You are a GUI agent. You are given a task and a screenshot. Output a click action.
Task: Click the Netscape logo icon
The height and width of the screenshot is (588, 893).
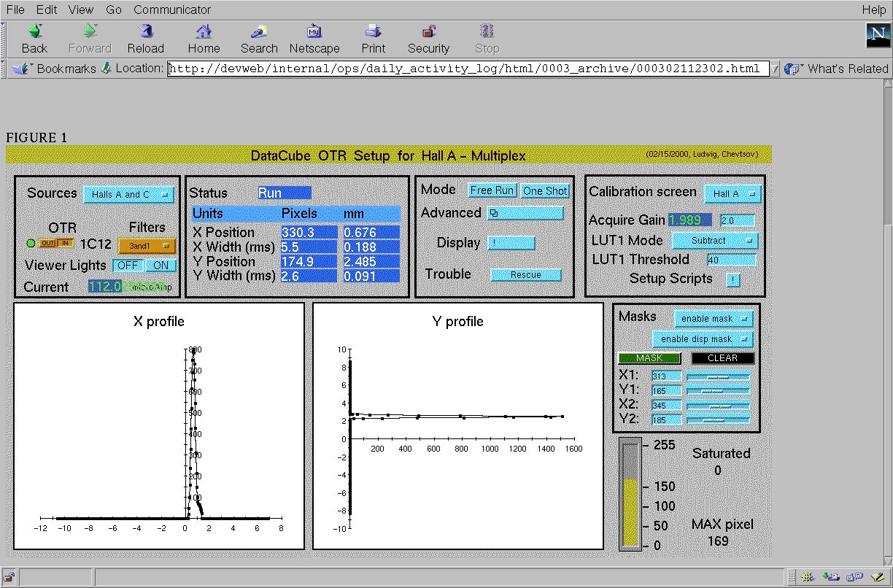pyautogui.click(x=878, y=36)
